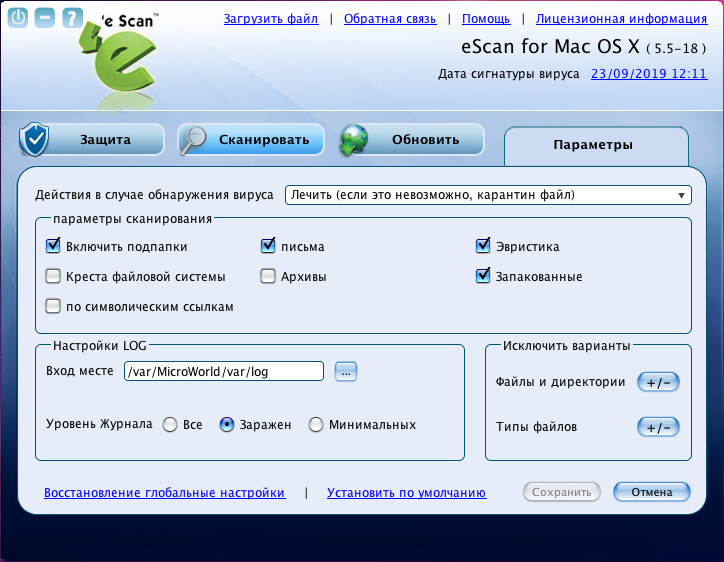Screen dimensions: 724x562
Task: Click +/- for Файлы и директории
Action: (658, 382)
